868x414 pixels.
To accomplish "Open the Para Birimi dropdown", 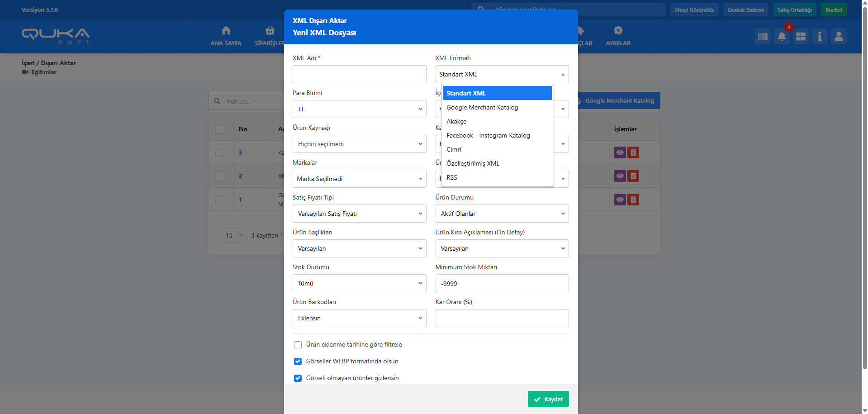I will tap(359, 109).
